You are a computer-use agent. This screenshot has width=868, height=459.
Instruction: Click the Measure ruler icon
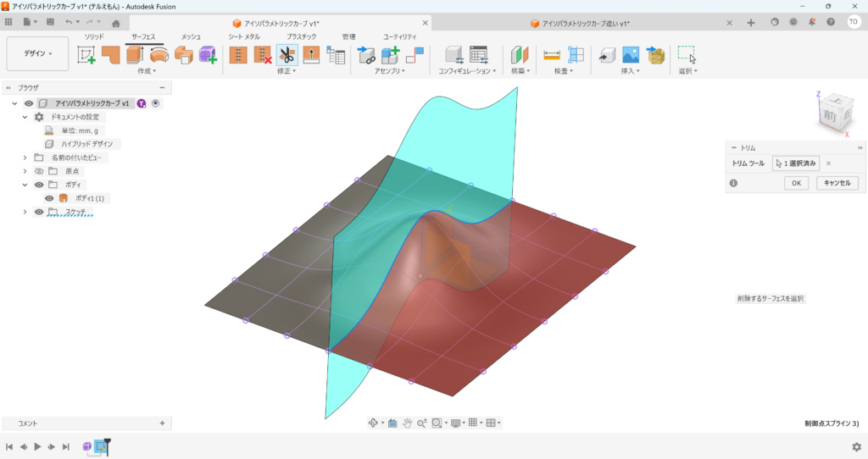pos(552,55)
